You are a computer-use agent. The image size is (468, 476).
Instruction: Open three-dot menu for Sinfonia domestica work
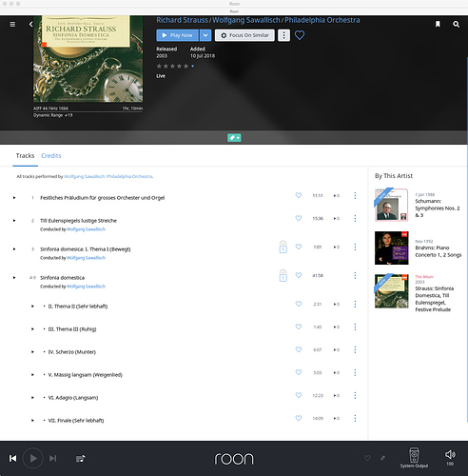[x=355, y=275]
